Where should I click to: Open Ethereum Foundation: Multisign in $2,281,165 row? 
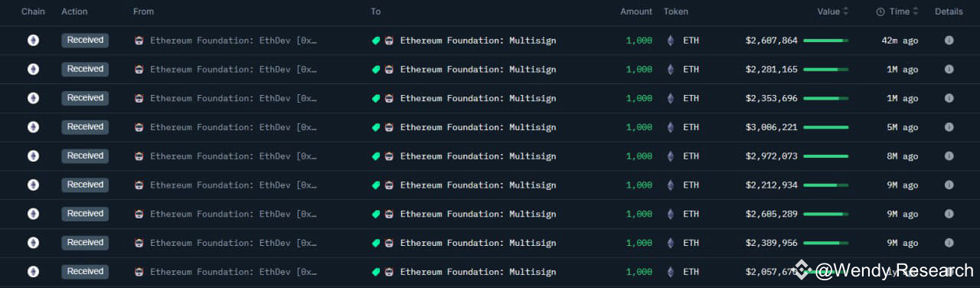(x=478, y=70)
